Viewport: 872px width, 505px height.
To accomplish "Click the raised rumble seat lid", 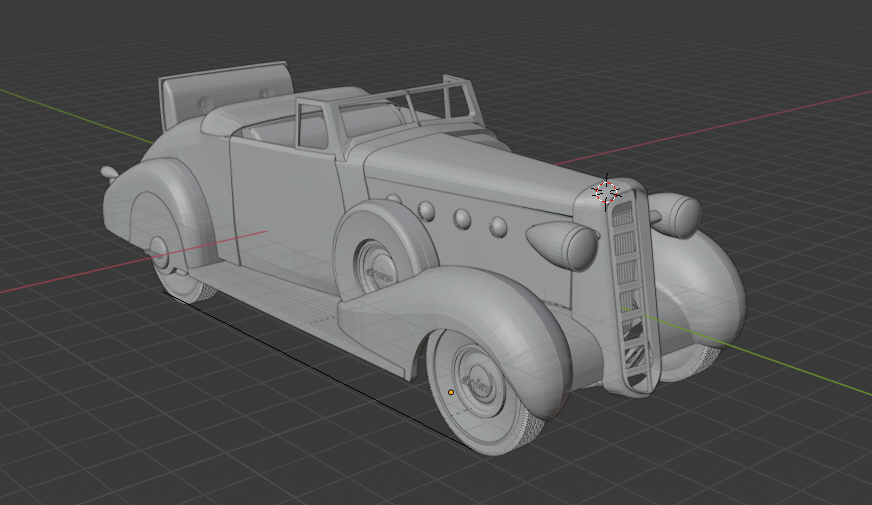I will [x=225, y=95].
